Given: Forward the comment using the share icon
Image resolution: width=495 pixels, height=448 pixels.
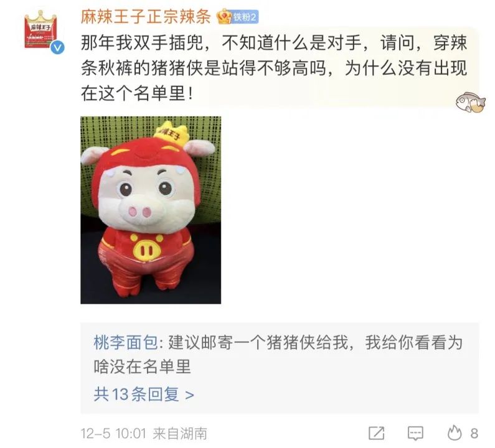Looking at the screenshot, I should (x=377, y=433).
